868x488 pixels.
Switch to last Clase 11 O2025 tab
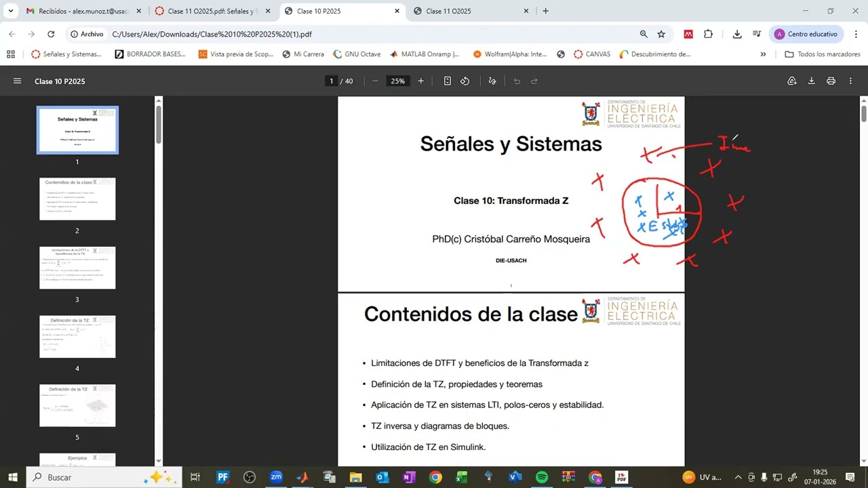pos(471,11)
